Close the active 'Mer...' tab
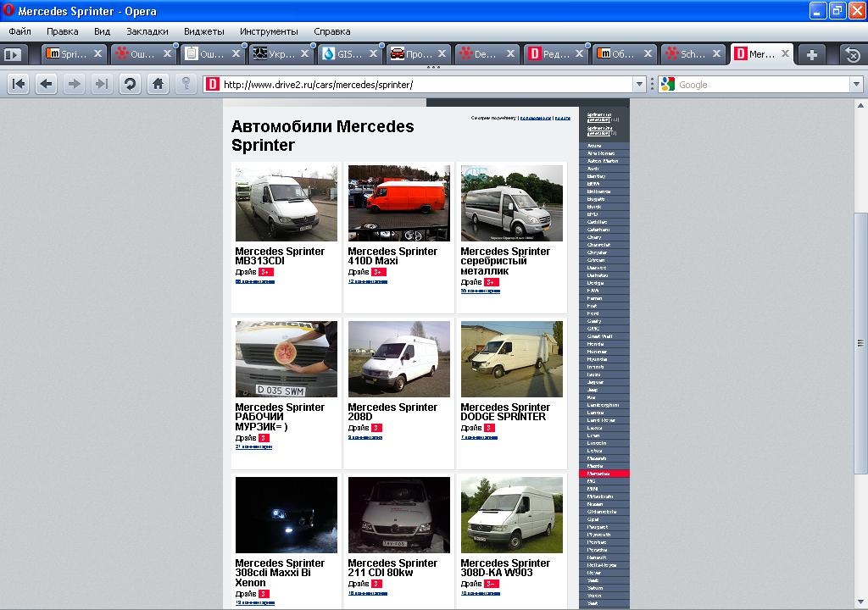This screenshot has width=868, height=610. click(x=785, y=53)
